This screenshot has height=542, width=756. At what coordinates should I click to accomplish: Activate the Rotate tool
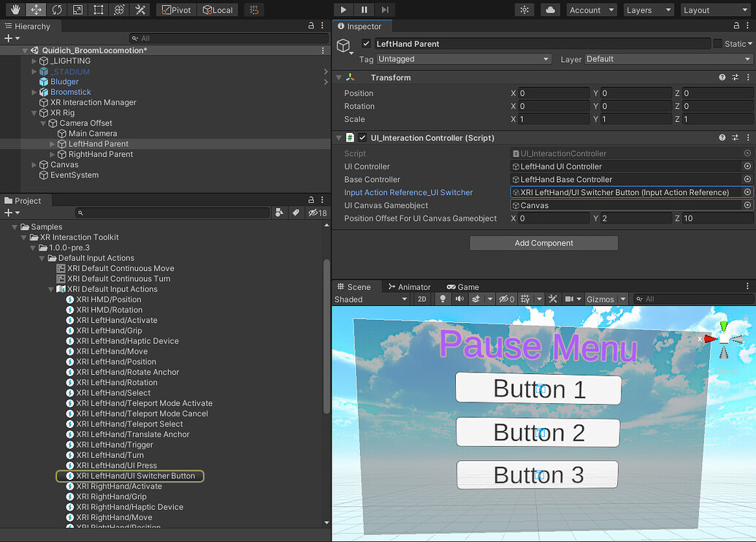pyautogui.click(x=56, y=9)
